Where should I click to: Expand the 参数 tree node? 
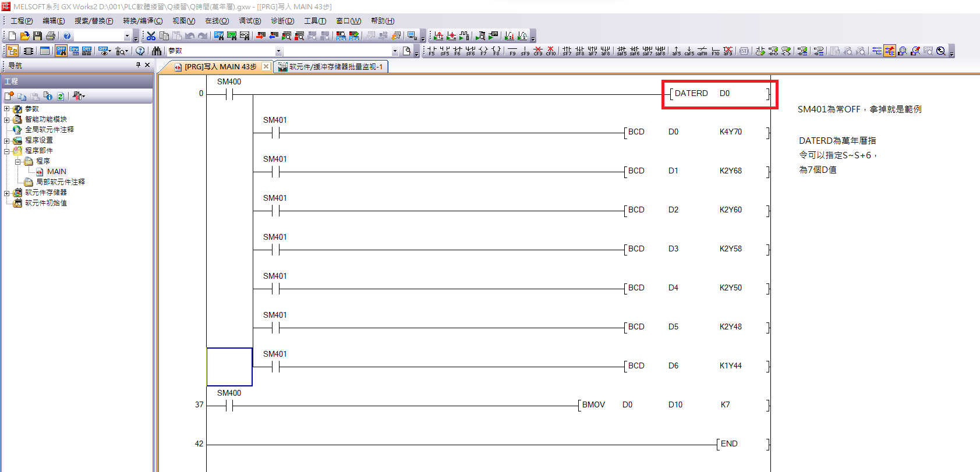pos(7,109)
